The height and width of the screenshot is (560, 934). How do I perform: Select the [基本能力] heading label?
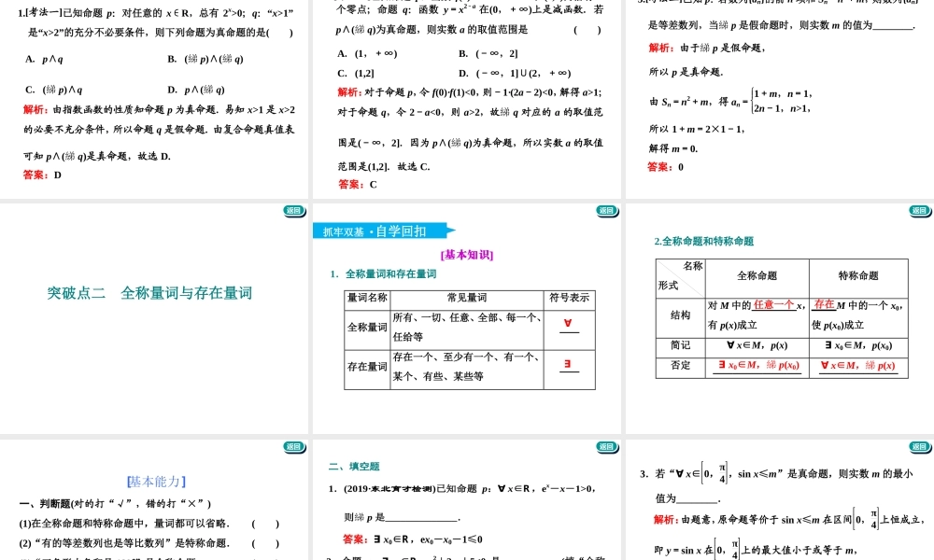point(154,481)
